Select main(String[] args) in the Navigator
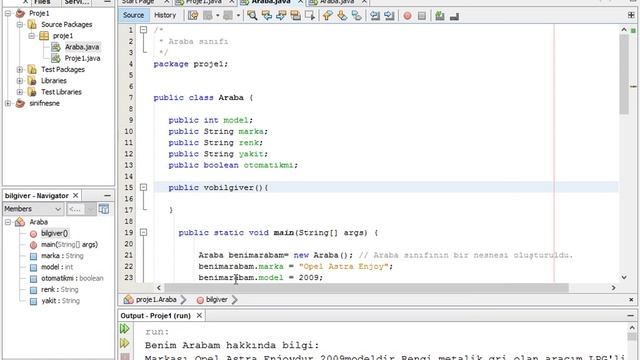The width and height of the screenshot is (640, 360). [x=69, y=244]
